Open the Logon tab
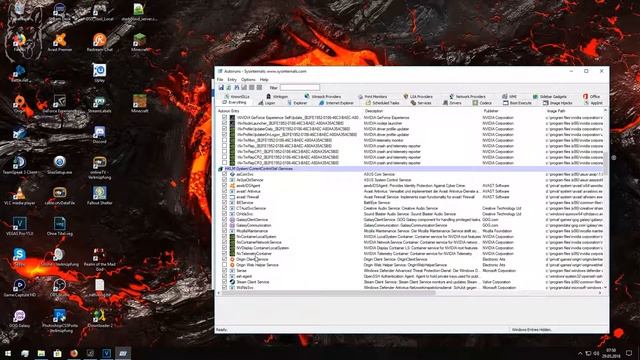Viewport: 640px width, 360px height. click(267, 103)
